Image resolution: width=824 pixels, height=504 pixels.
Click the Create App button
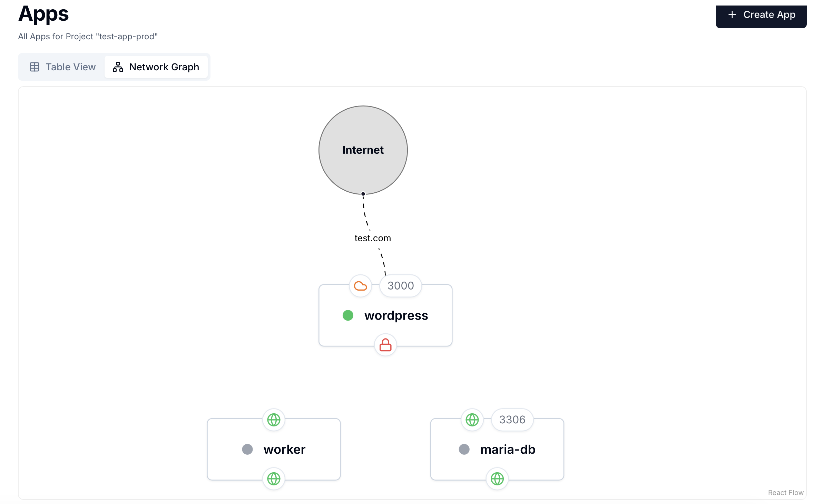[761, 16]
